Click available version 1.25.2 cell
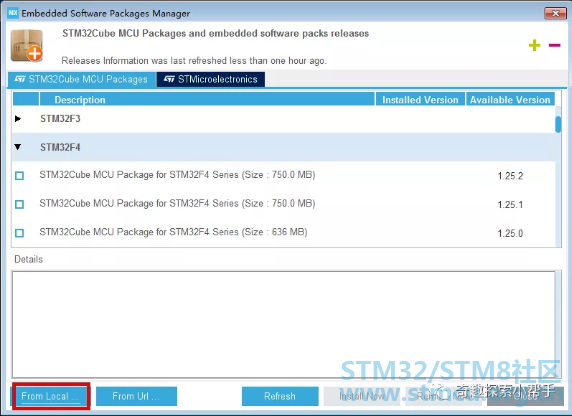The height and width of the screenshot is (416, 572). (x=510, y=176)
